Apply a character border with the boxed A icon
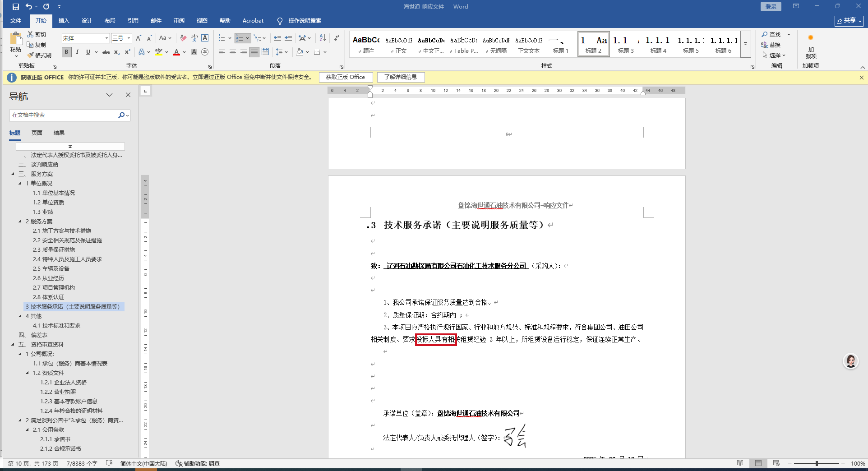The height and width of the screenshot is (471, 868). [x=205, y=38]
